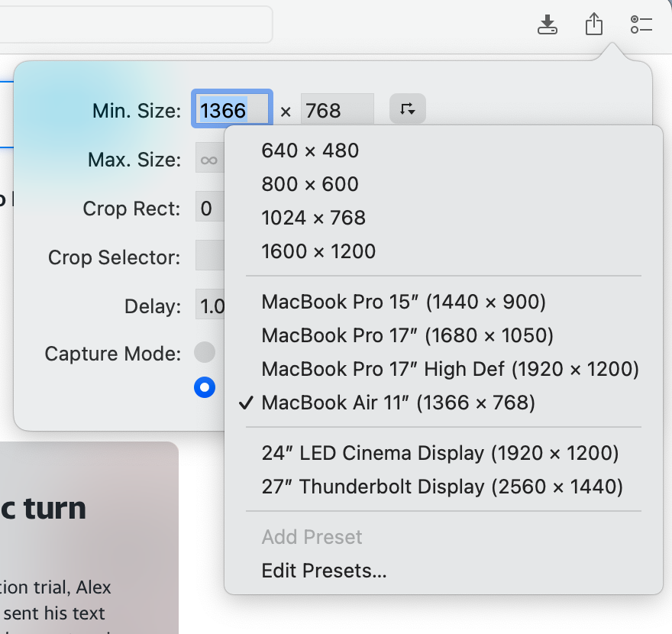Click the Max. Size width field
Image resolution: width=672 pixels, height=634 pixels.
[x=210, y=158]
